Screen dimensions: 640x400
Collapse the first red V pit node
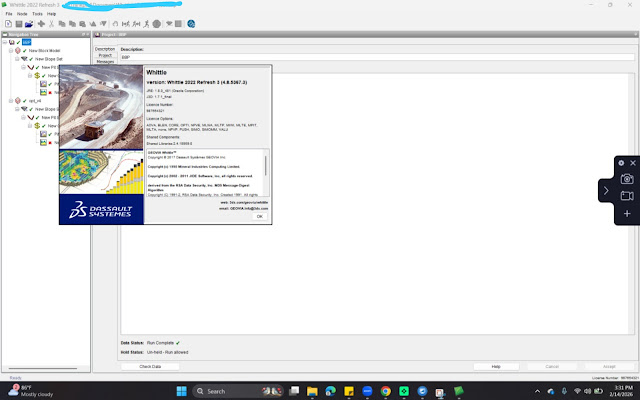(23, 67)
